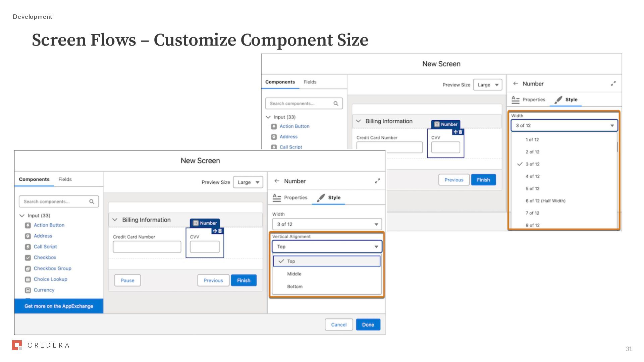This screenshot has height=362, width=644.
Task: Click the Checkbox component icon
Action: pyautogui.click(x=28, y=258)
